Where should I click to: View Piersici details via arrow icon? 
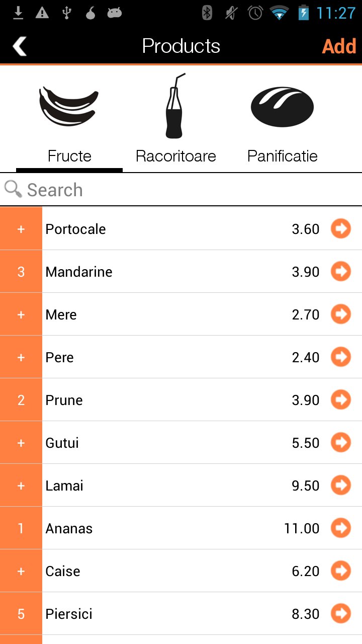(340, 613)
